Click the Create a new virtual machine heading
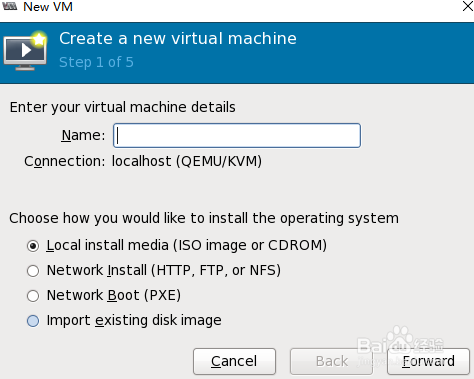This screenshot has width=474, height=379. pos(178,38)
